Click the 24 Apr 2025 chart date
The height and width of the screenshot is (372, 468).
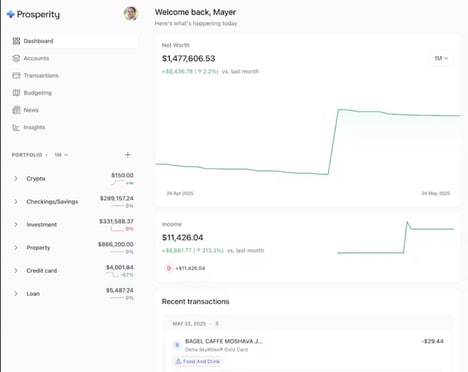coord(180,193)
